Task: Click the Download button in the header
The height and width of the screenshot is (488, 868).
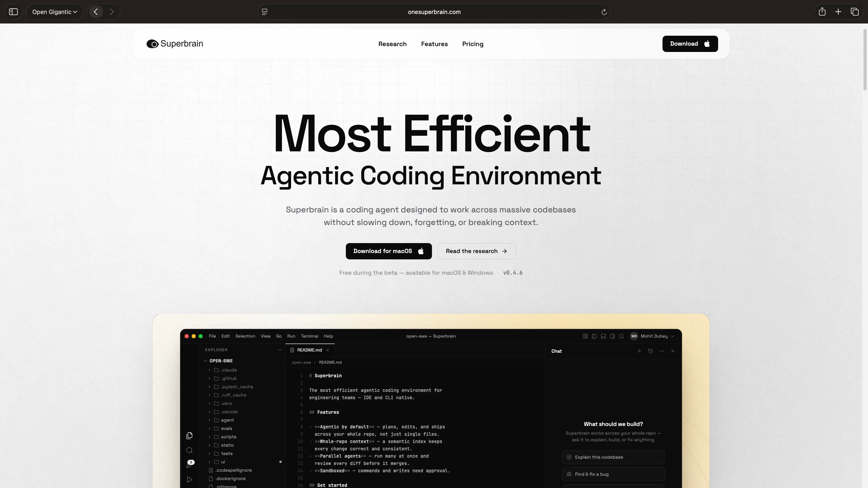Action: (690, 44)
